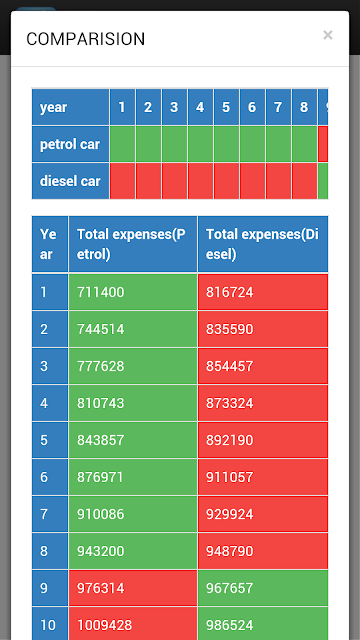
Task: Click the Total expenses(Petrol) column header
Action: click(x=133, y=244)
